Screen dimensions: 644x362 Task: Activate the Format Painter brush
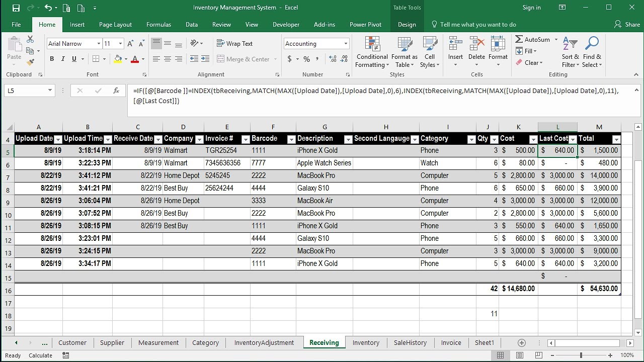(30, 62)
